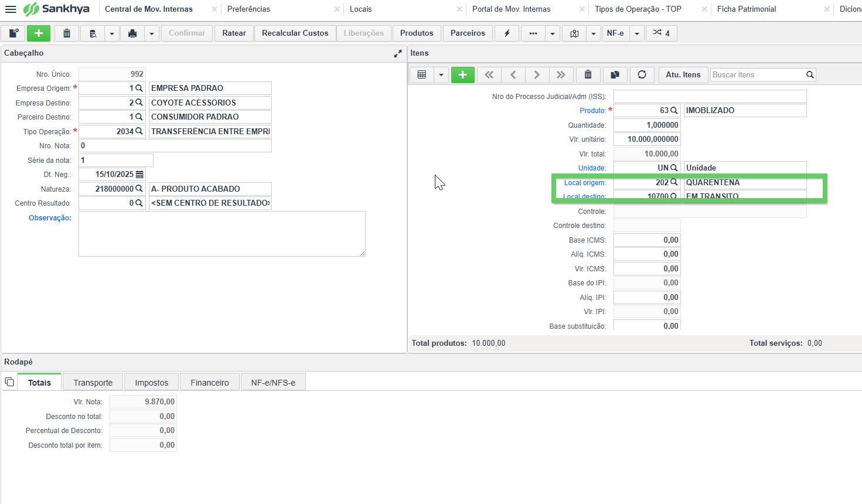
Task: Expand the Cabeçalho panel with arrows icon
Action: [x=398, y=53]
